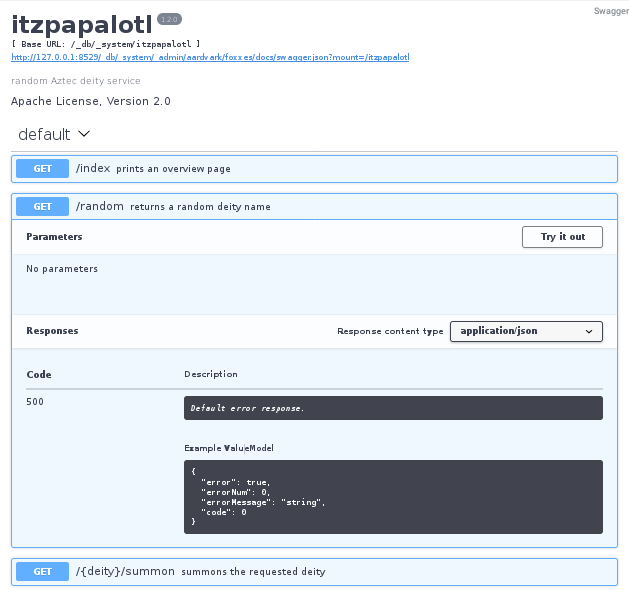Image resolution: width=629 pixels, height=608 pixels.
Task: Click the GET badge for /random
Action: point(42,207)
